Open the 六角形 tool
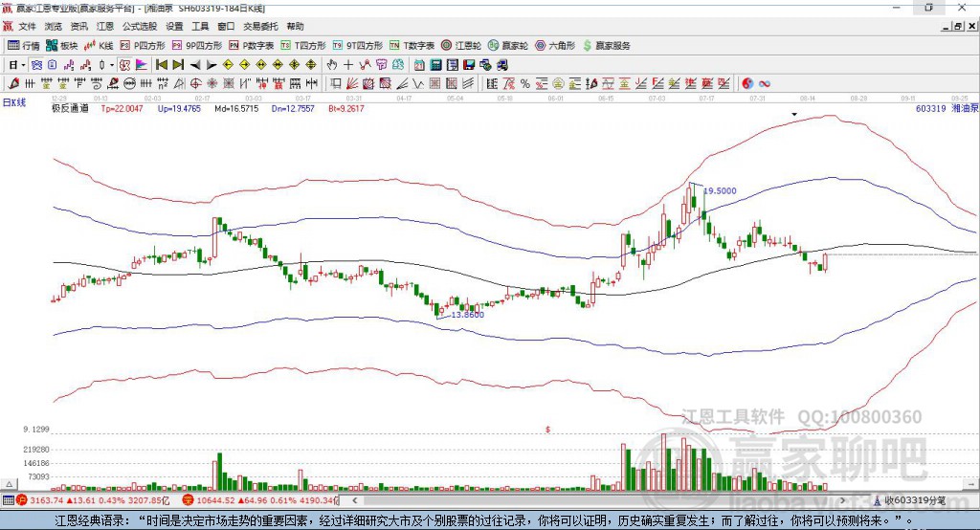Image resolution: width=980 pixels, height=530 pixels. click(x=555, y=46)
